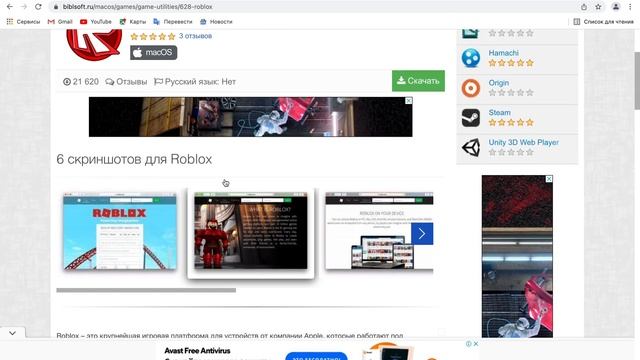Click the Avast Free Antivirus ad title
Image resolution: width=640 pixels, height=360 pixels.
(x=197, y=351)
